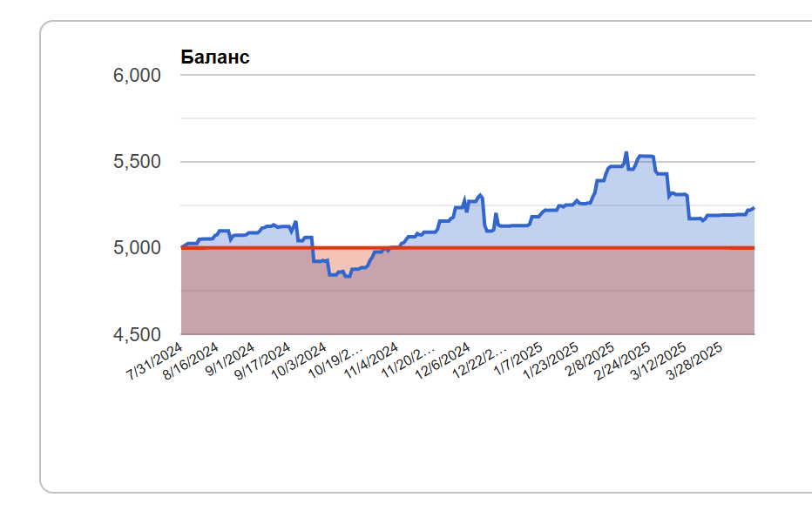Click the 10/3/2024 date label
The image size is (812, 524).
(299, 361)
